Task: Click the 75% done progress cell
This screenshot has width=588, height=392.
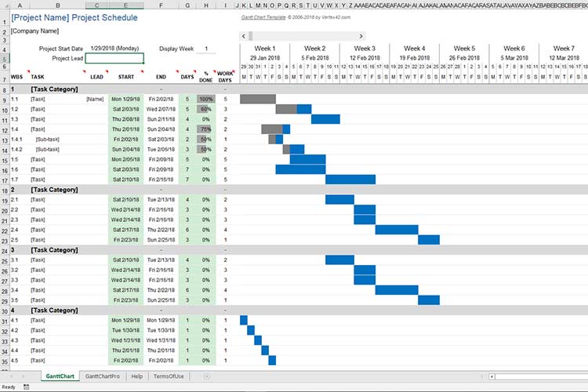Action: click(205, 129)
